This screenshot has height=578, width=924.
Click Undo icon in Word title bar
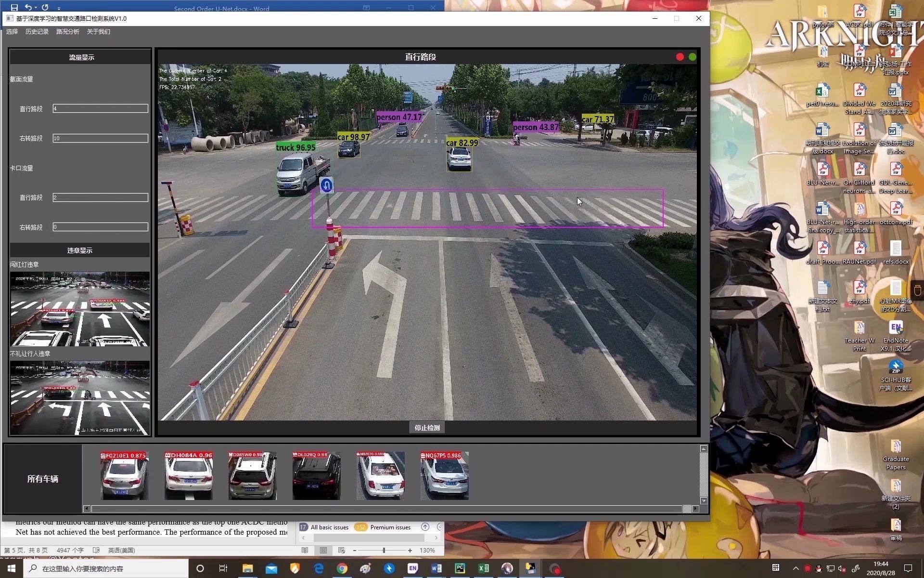(28, 8)
